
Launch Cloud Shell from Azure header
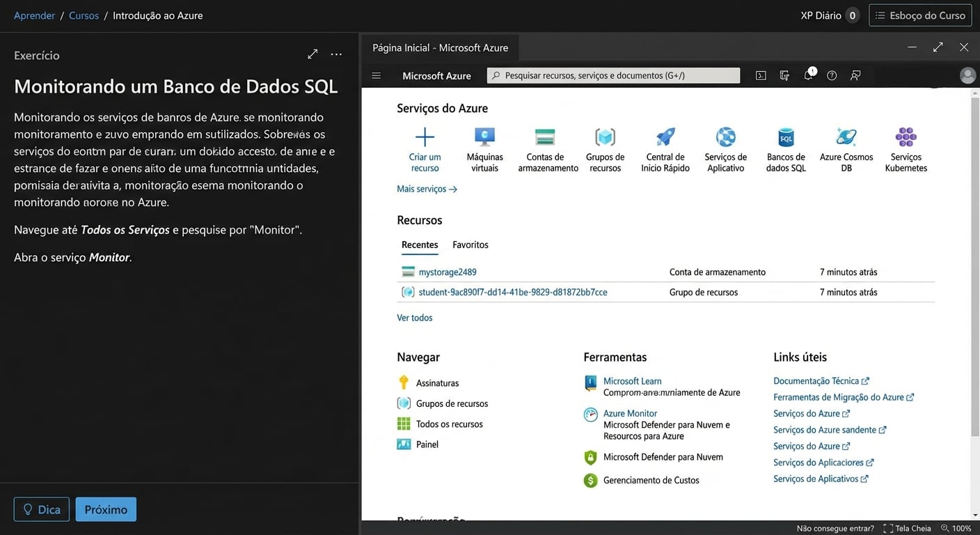761,75
